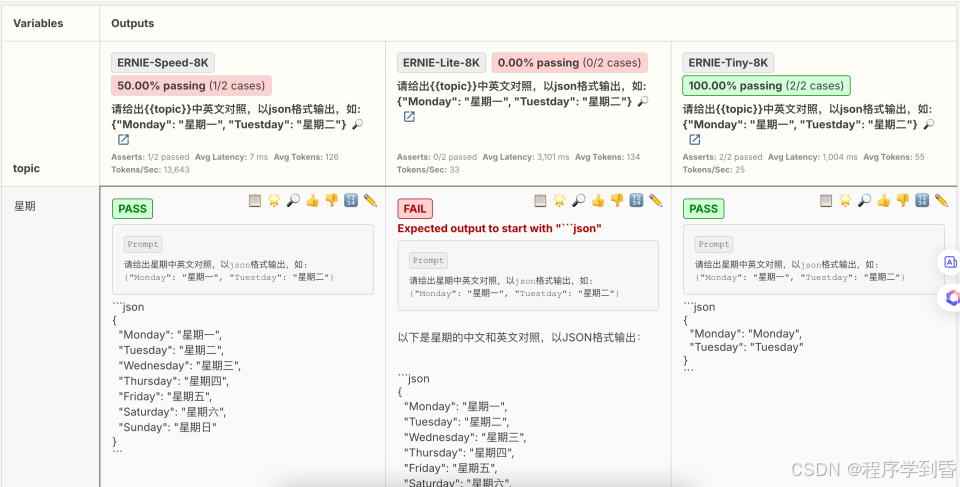The width and height of the screenshot is (960, 487).
Task: Click the ERNIE-Speed-8K model badge
Action: tap(163, 62)
